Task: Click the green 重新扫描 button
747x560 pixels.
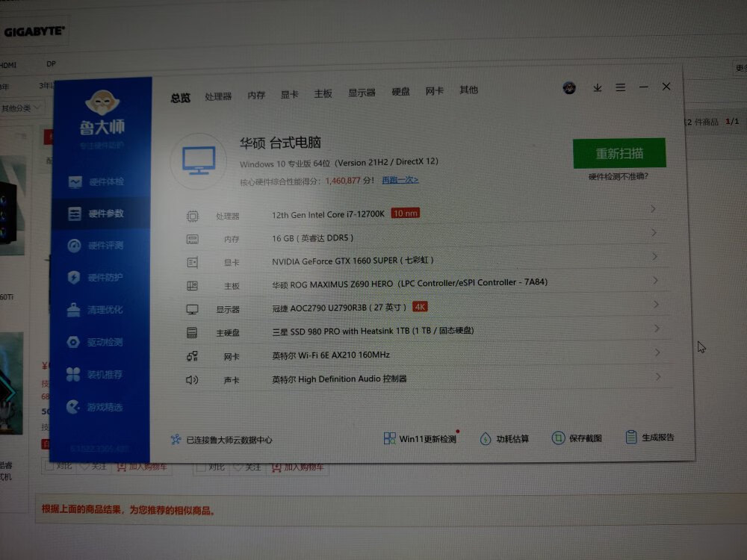Action: [619, 153]
